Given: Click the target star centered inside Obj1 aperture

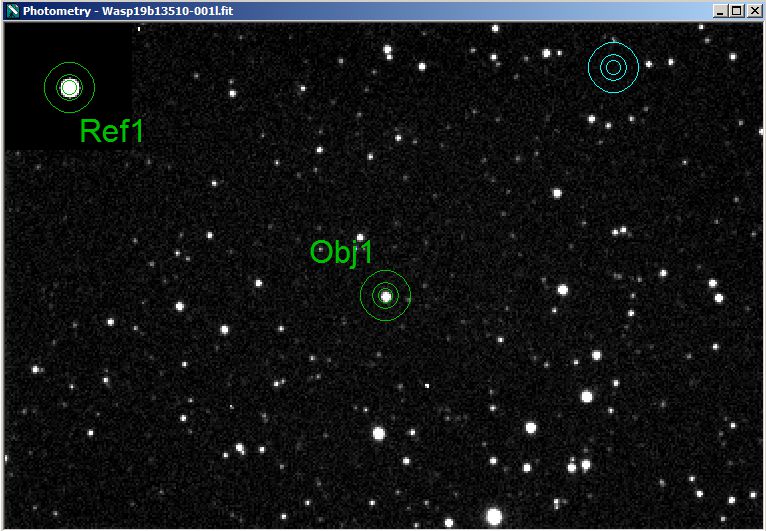Looking at the screenshot, I should click(x=385, y=296).
